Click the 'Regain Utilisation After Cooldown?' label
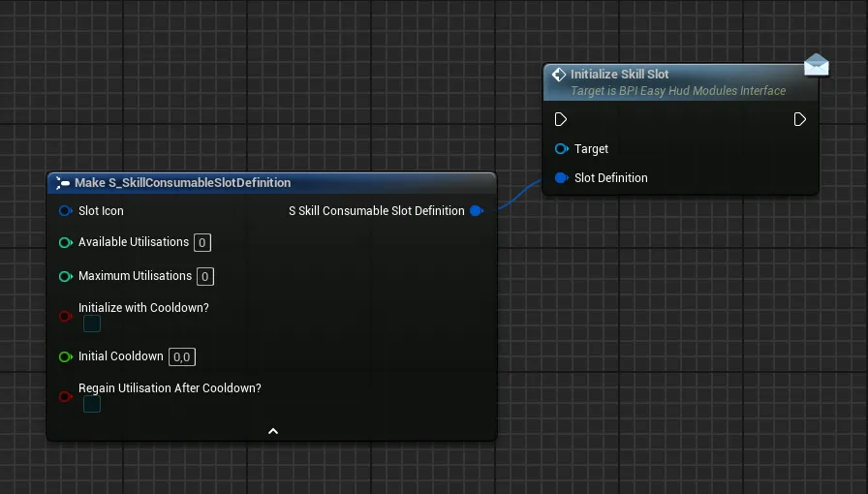868x494 pixels. (x=170, y=388)
